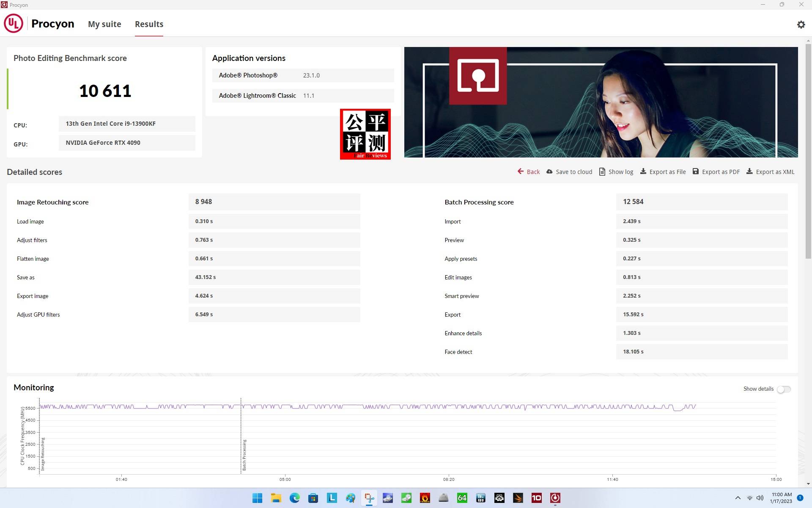Screen dimensions: 812x508
Task: Toggle the Show details switch
Action: click(x=784, y=389)
